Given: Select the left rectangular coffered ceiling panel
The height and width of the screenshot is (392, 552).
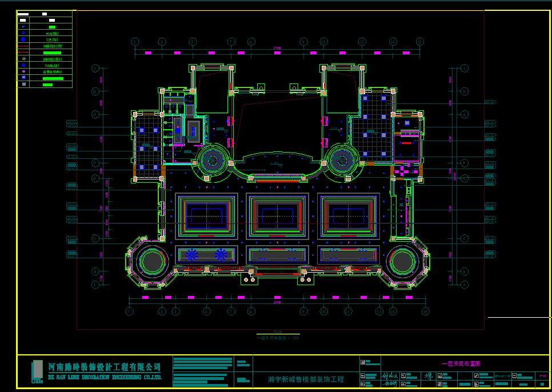Looking at the screenshot, I should [206, 216].
